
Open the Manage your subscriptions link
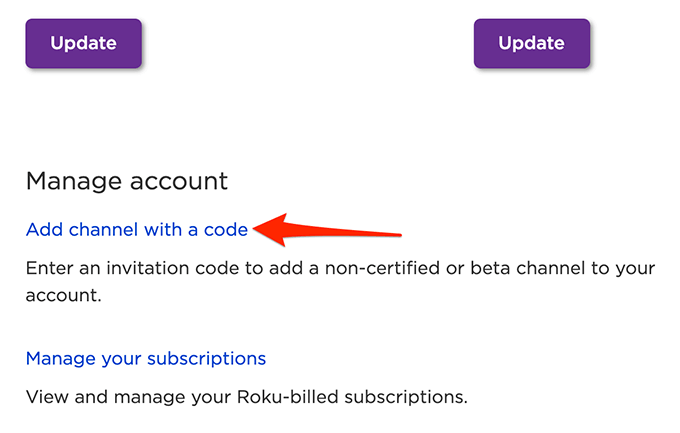(x=146, y=358)
